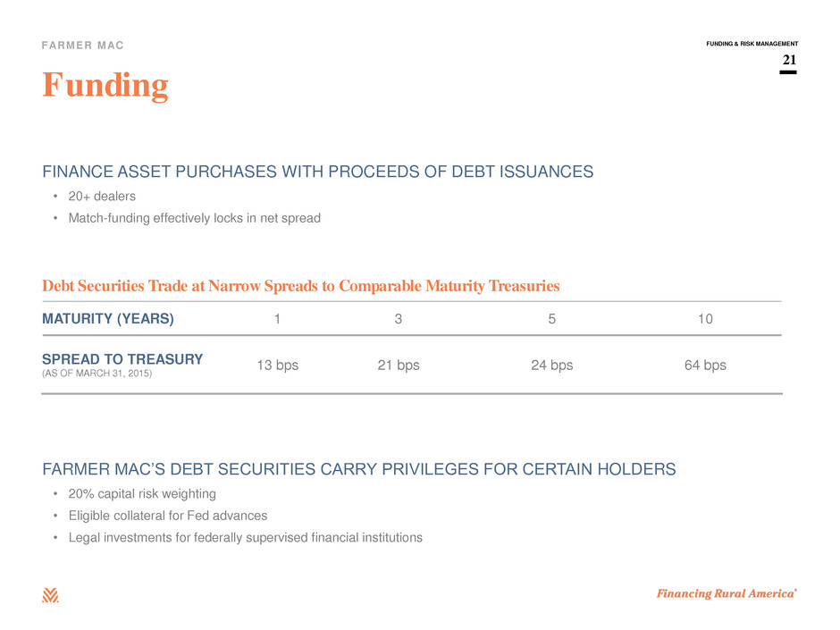Click the Debt Securities Trade table title
840x630 pixels.
click(x=300, y=286)
